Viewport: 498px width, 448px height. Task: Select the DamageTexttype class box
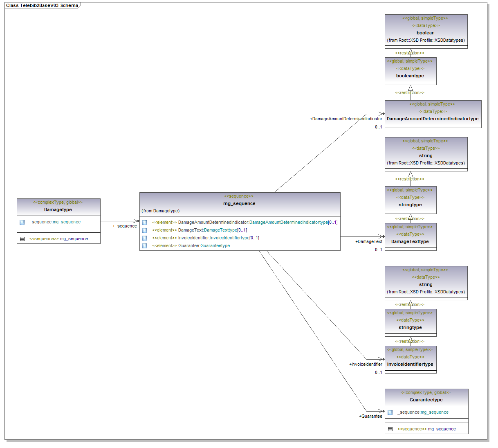click(410, 241)
